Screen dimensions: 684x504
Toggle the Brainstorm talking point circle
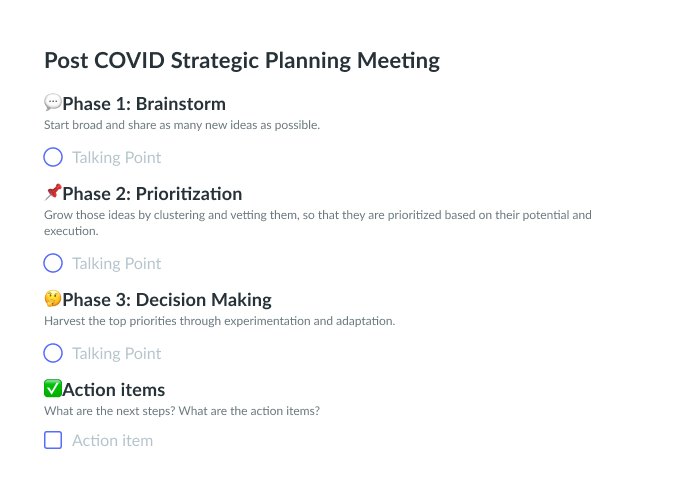point(53,157)
